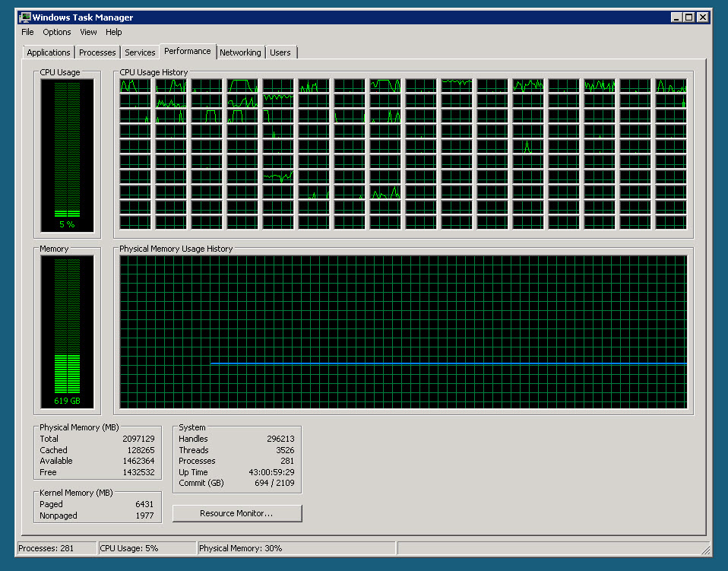Screen dimensions: 728x571
Task: Click the Commit (GB) value 694 / 2109
Action: click(x=274, y=483)
